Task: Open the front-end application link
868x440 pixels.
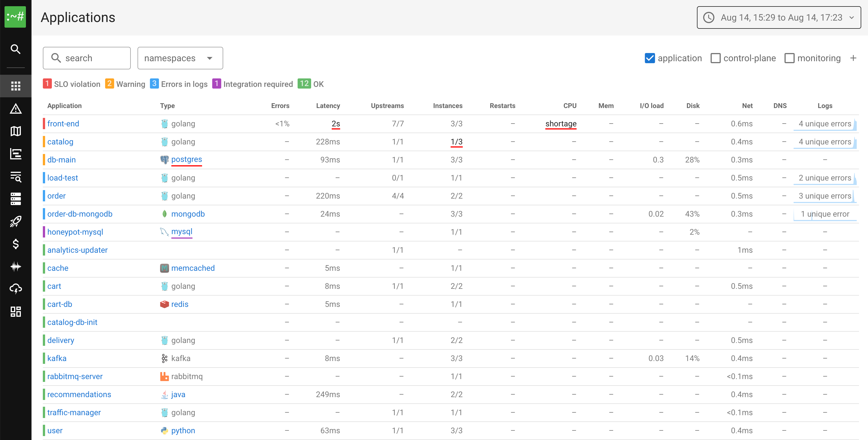Action: (x=63, y=124)
